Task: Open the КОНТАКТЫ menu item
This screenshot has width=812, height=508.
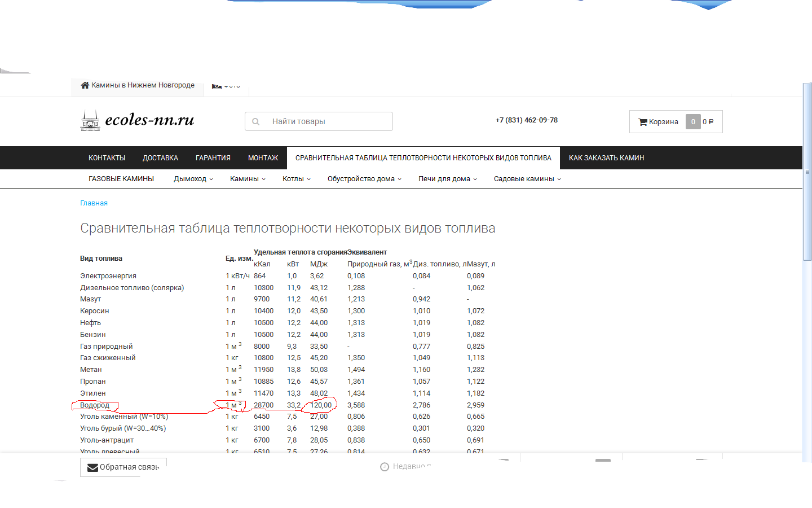Action: (107, 158)
